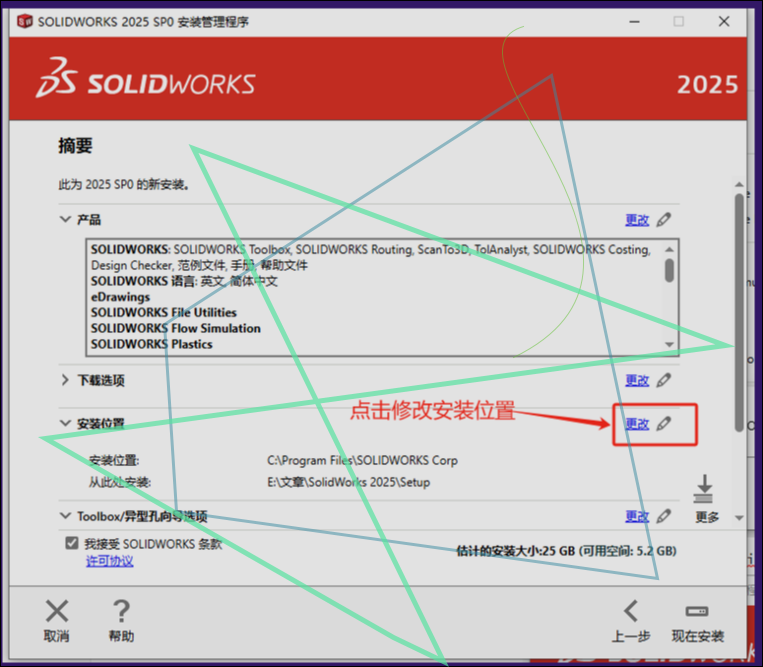The width and height of the screenshot is (763, 667).
Task: Click the pencil icon in the 产品 row
Action: (664, 220)
